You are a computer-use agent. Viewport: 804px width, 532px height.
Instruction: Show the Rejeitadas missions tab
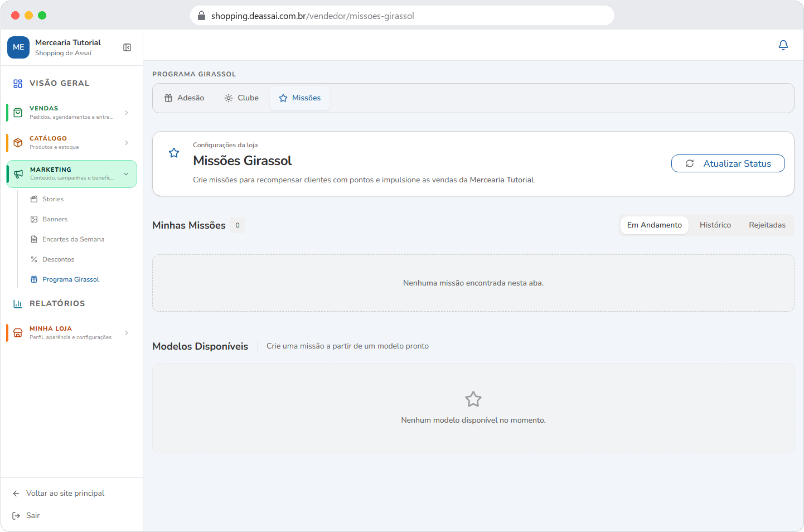click(x=767, y=225)
